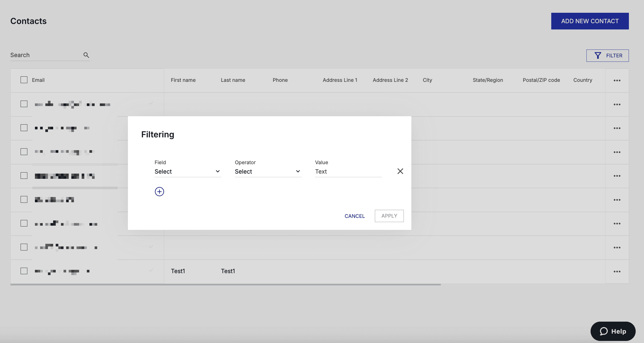Click the horizontal table scrollbar

(226, 285)
